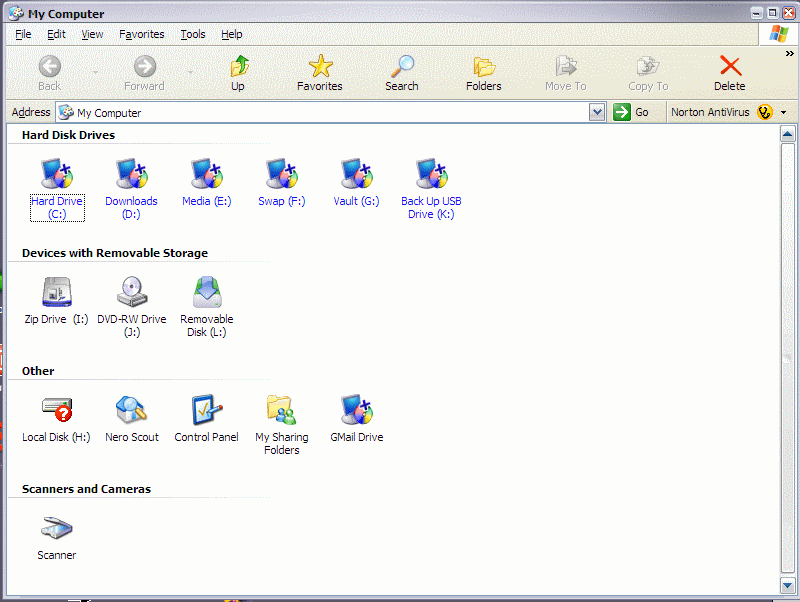Open the Nero Scout icon
Image resolution: width=800 pixels, height=602 pixels.
click(132, 409)
